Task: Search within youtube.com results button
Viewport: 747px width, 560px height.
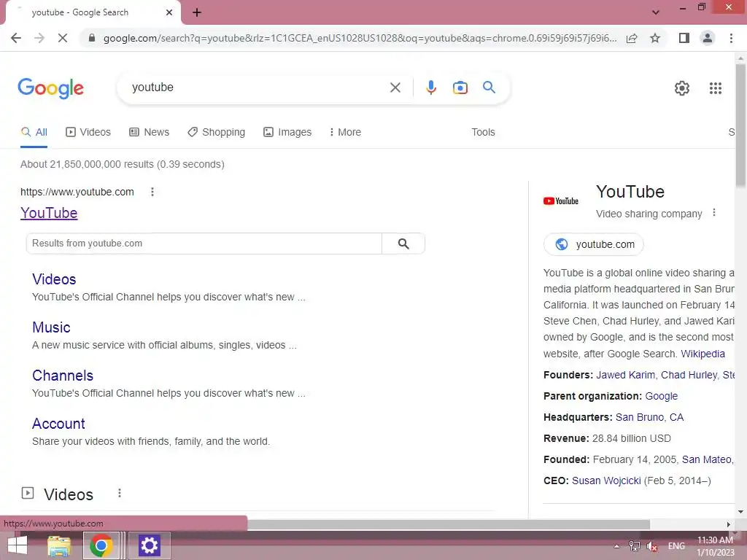Action: 403,244
